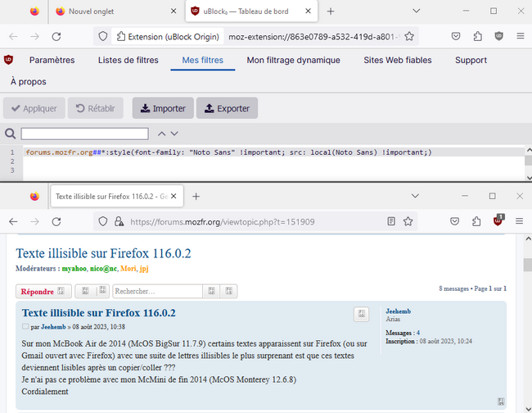Bookmark the forum page with the star
The height and width of the screenshot is (413, 532).
click(x=408, y=221)
